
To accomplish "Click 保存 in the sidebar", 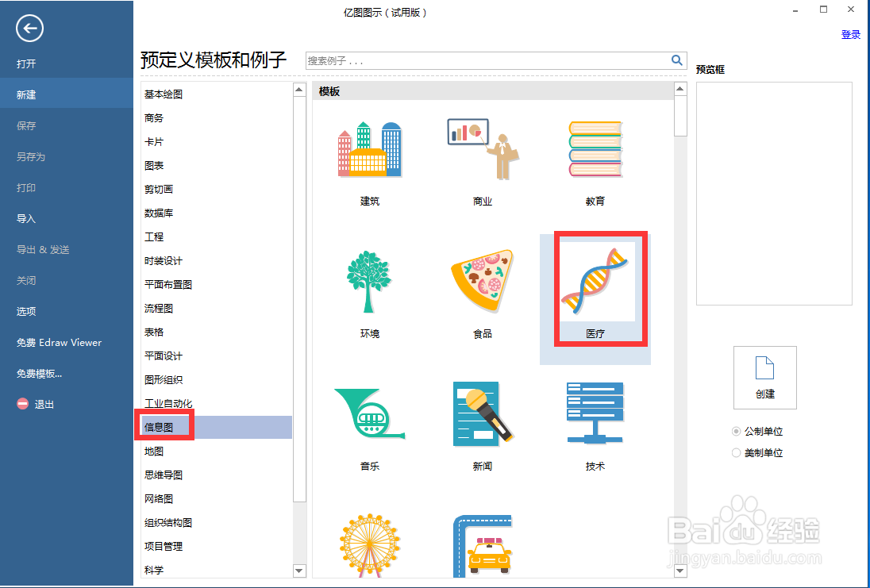I will (26, 126).
